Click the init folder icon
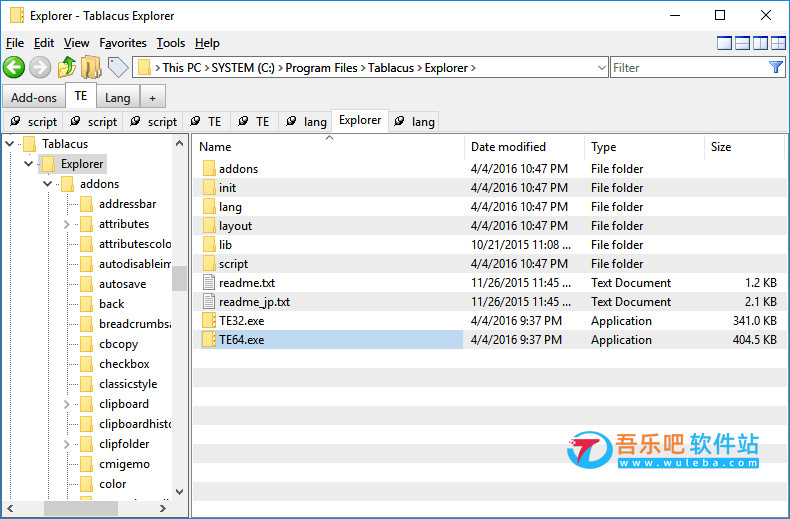The image size is (790, 519). click(209, 187)
